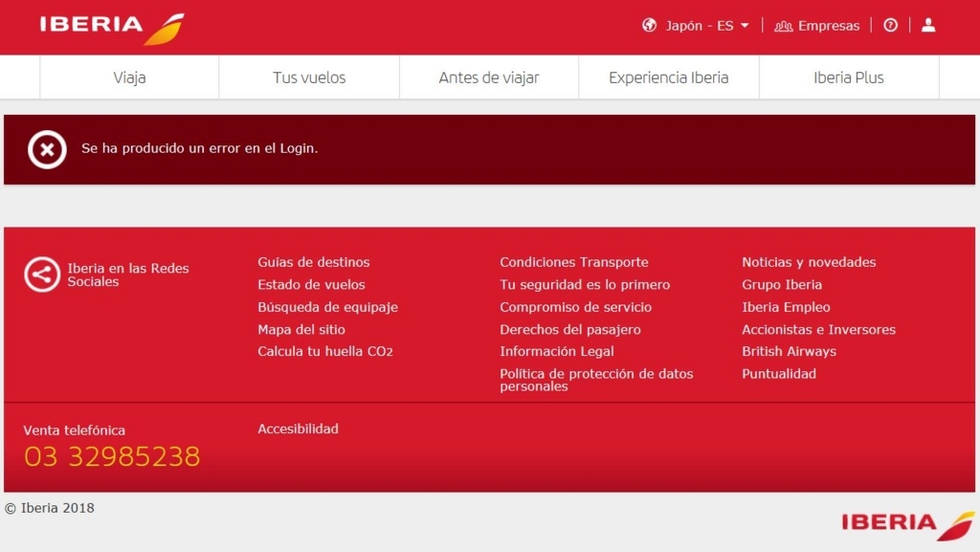Open the Japón - ES region dropdown

pos(707,26)
